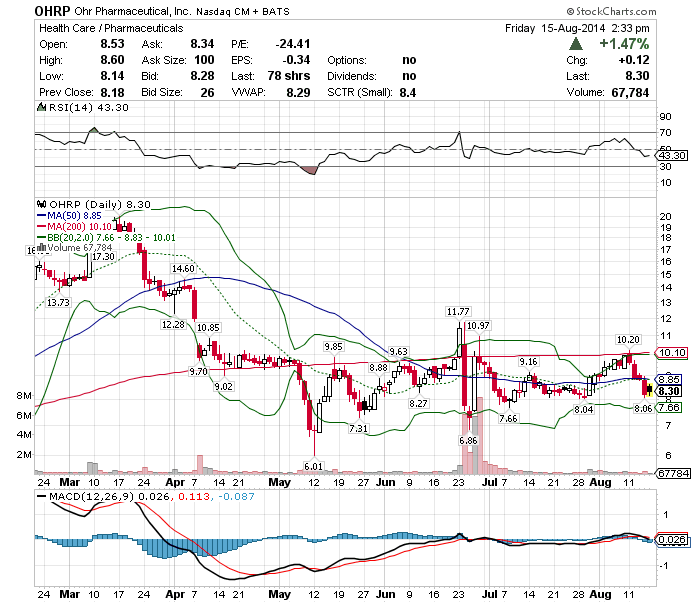Click the 6.86 low annotation
The height and width of the screenshot is (603, 700).
coord(468,441)
